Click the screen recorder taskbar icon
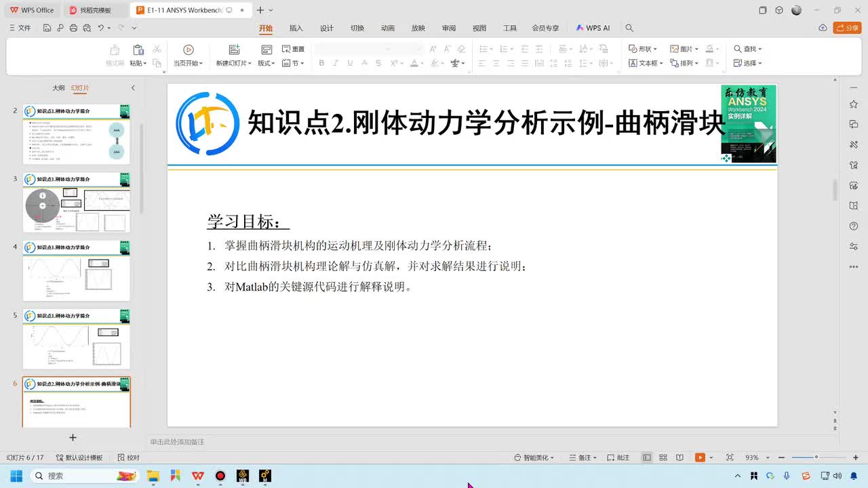The height and width of the screenshot is (488, 868). (x=220, y=476)
